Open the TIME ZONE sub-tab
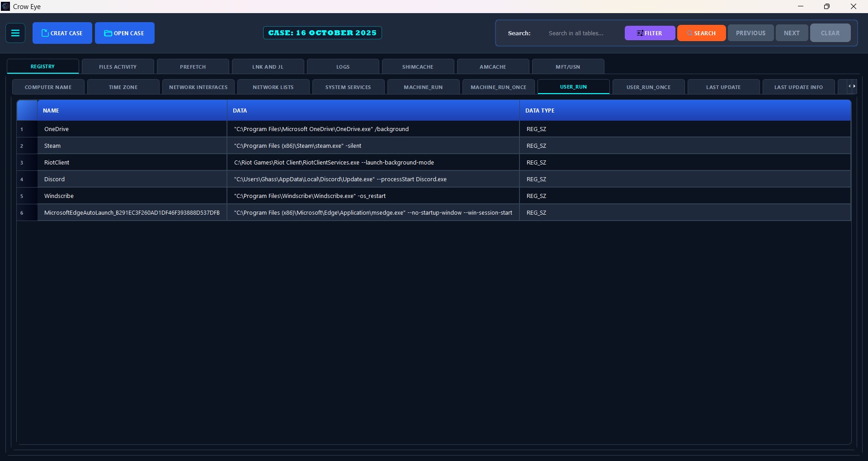Viewport: 868px width, 461px height. tap(123, 87)
